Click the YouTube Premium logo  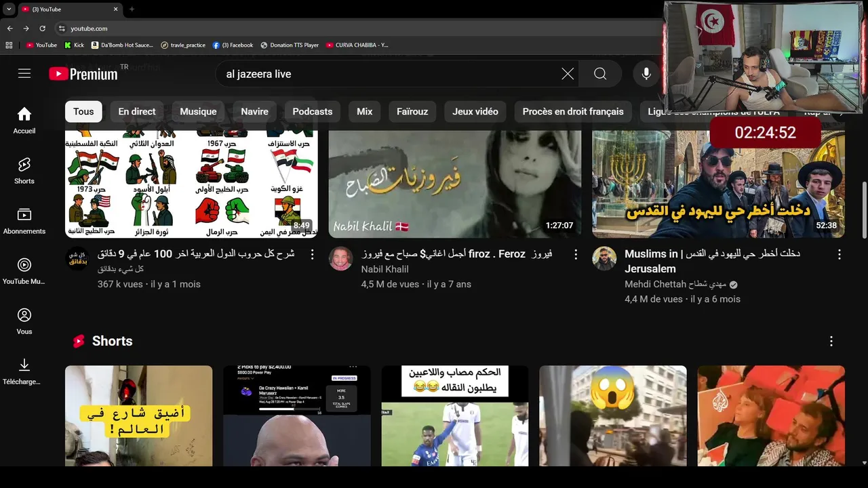[83, 74]
